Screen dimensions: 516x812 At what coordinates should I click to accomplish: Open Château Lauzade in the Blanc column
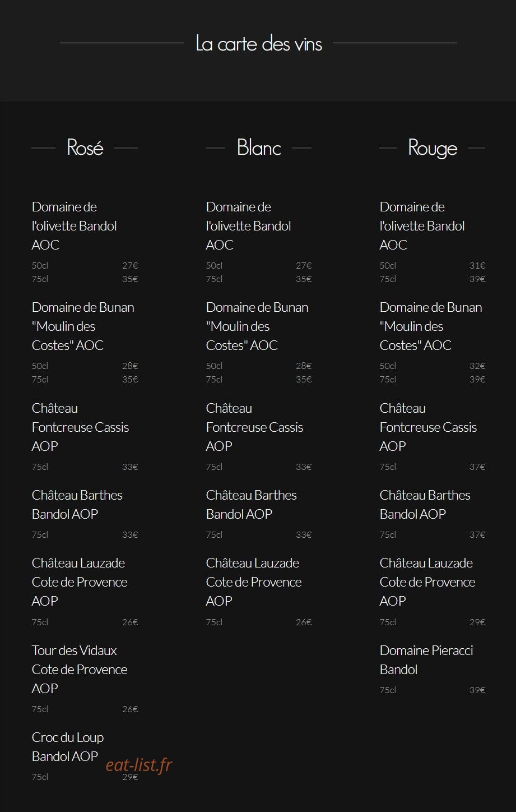(x=254, y=582)
